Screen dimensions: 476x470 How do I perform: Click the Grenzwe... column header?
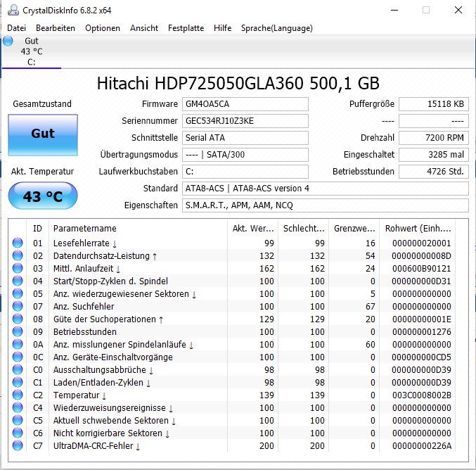pyautogui.click(x=354, y=229)
